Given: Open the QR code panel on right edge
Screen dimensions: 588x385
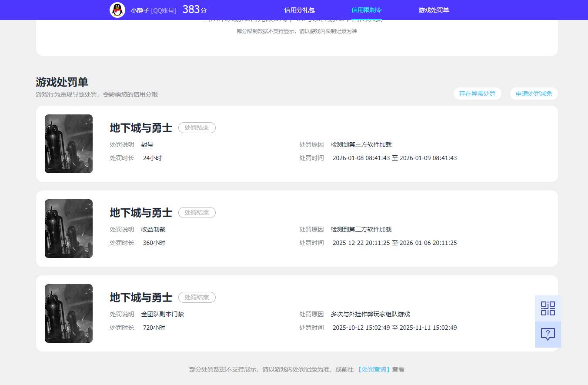Looking at the screenshot, I should click(x=548, y=308).
